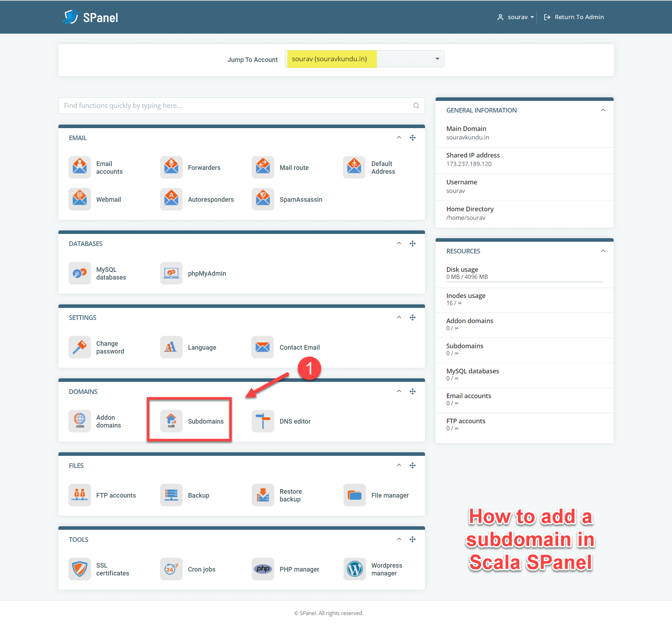
Task: Open the FTP accounts icon
Action: click(x=80, y=495)
